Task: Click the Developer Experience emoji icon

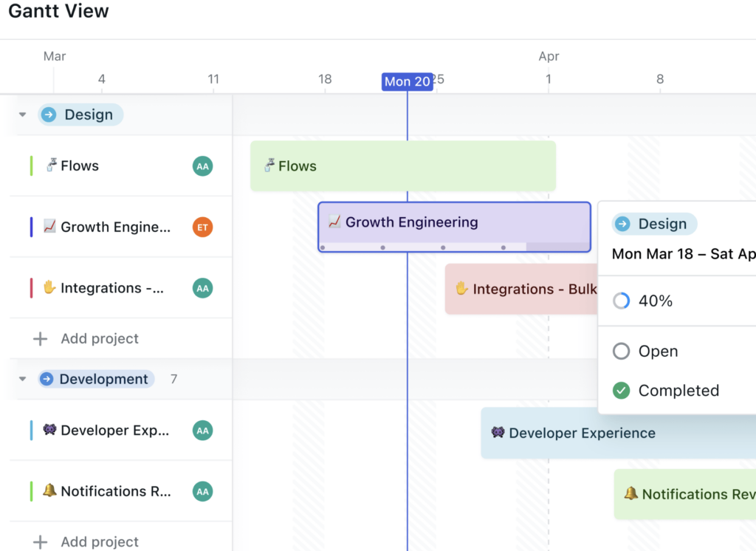Action: (x=48, y=430)
